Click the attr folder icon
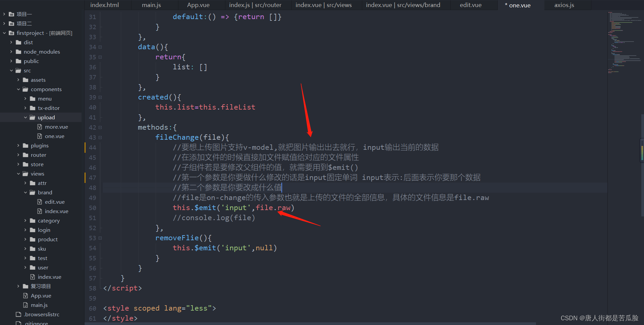Viewport: 644px width, 325px height. click(x=33, y=183)
